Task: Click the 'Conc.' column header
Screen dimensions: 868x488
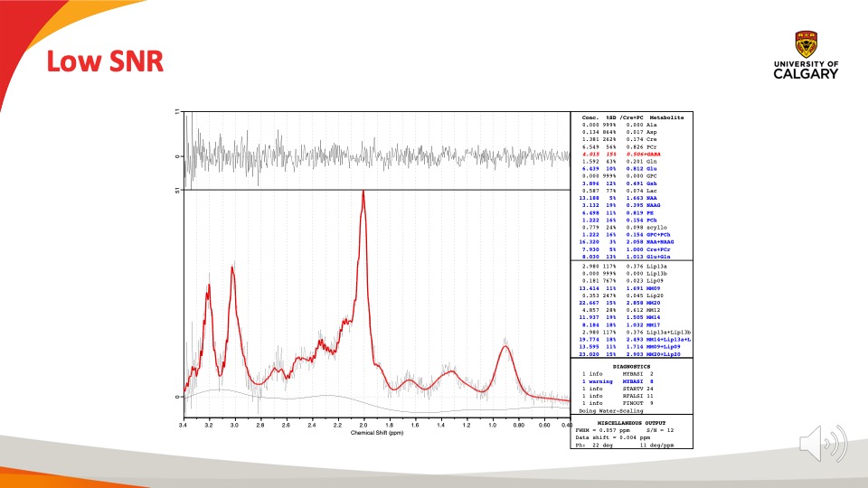Action: [590, 117]
